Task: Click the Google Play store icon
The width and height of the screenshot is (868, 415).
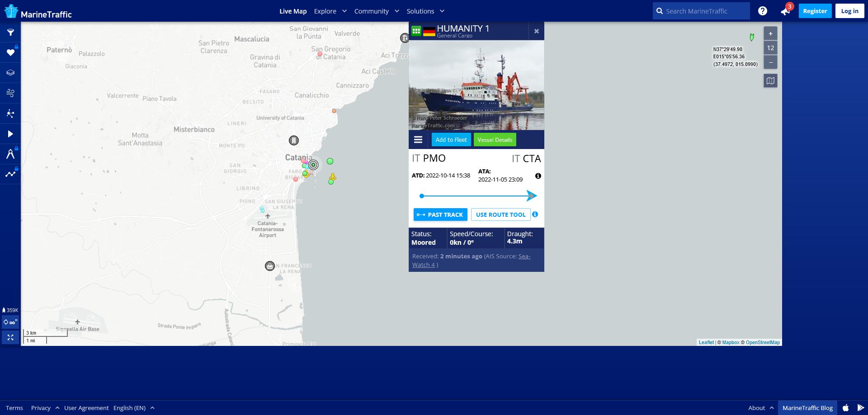Action: (861, 408)
